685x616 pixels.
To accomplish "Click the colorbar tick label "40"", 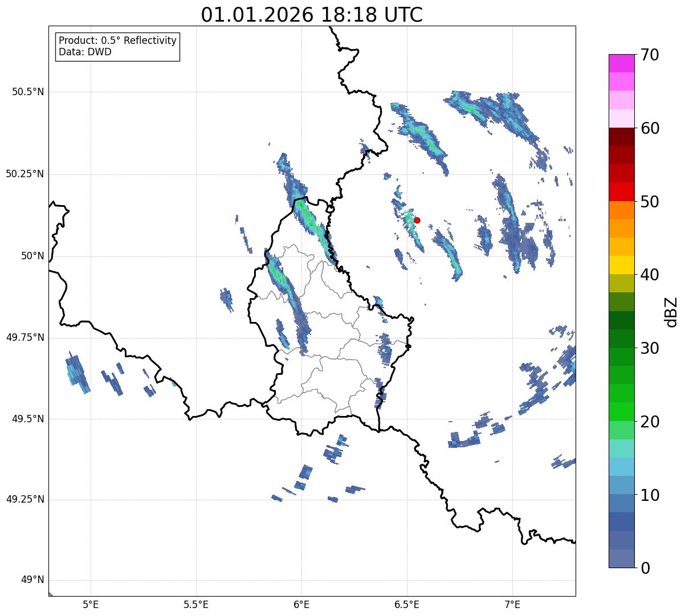I will tap(649, 275).
